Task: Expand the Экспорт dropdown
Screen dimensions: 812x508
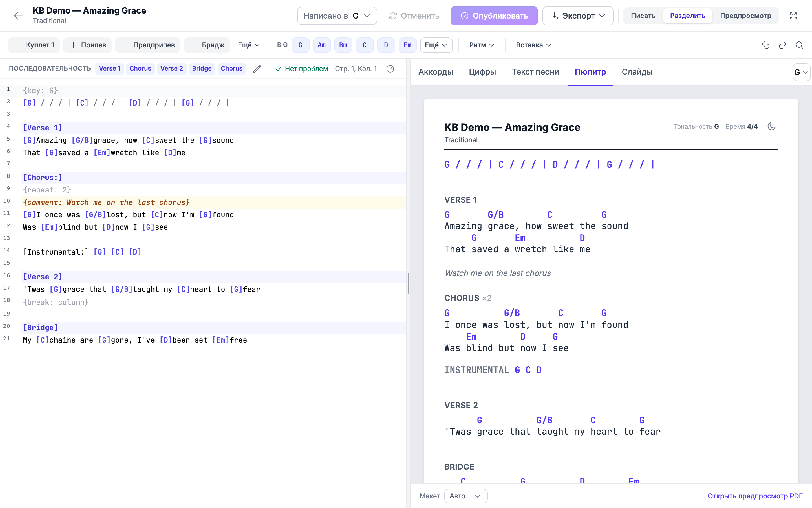Action: click(x=577, y=16)
